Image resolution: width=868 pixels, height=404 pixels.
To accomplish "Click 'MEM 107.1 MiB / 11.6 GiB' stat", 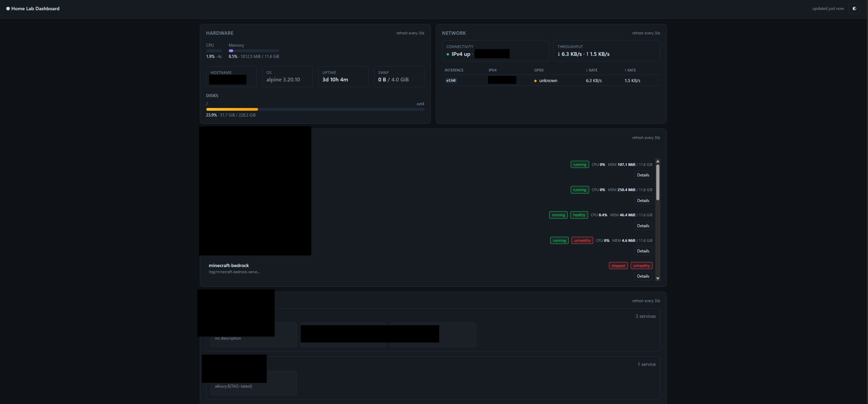I will click(x=630, y=165).
